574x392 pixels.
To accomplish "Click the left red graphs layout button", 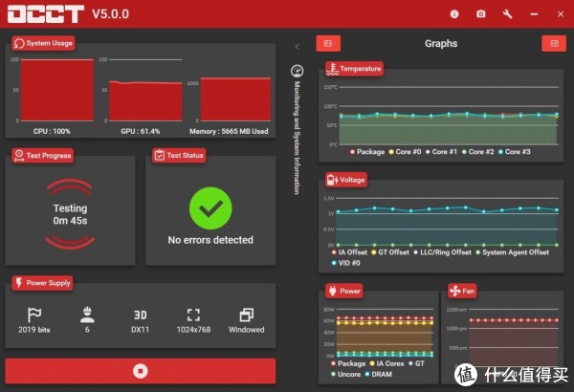I will coord(328,44).
